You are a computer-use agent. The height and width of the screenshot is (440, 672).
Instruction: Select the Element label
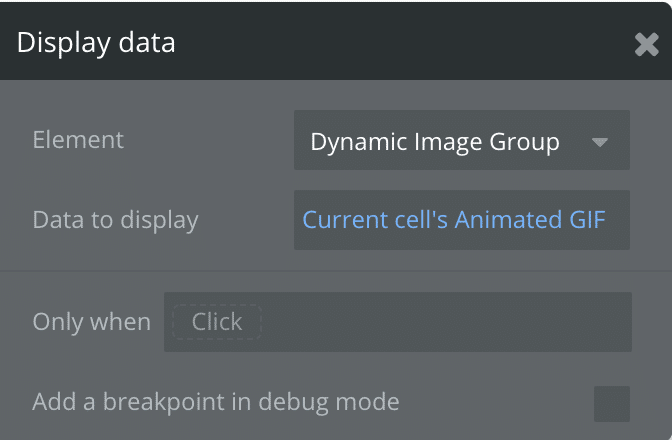tap(78, 140)
